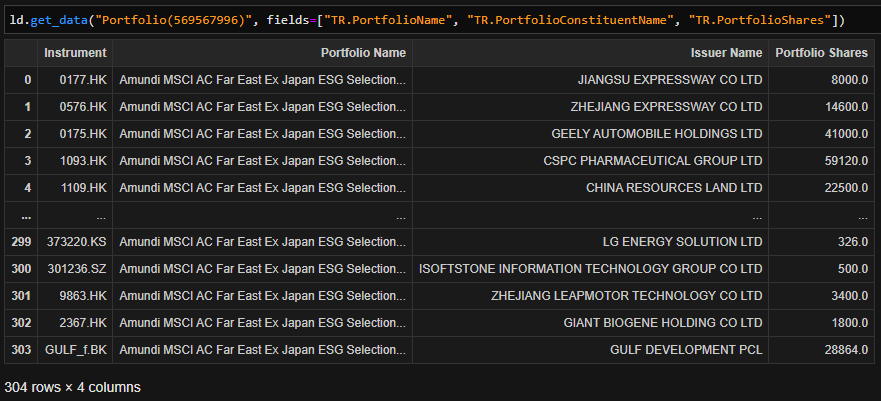
Task: Click the '304 rows × 4 columns' summary text
Action: pyautogui.click(x=72, y=387)
